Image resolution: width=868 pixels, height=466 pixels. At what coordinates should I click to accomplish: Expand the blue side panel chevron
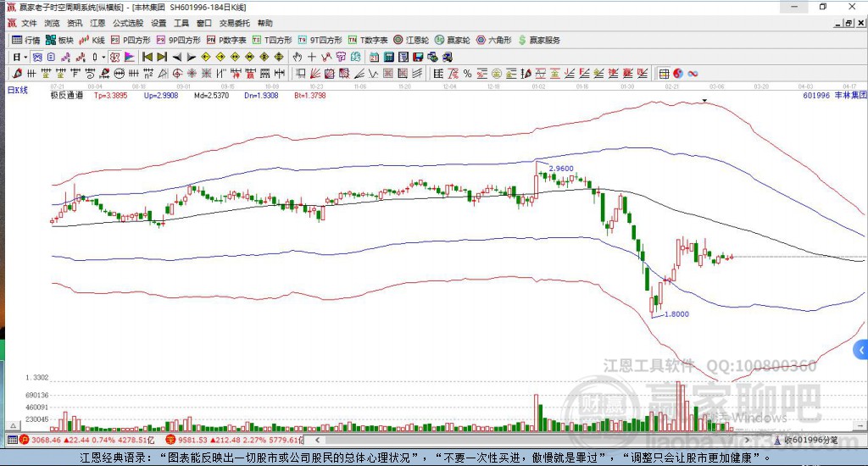pyautogui.click(x=861, y=350)
